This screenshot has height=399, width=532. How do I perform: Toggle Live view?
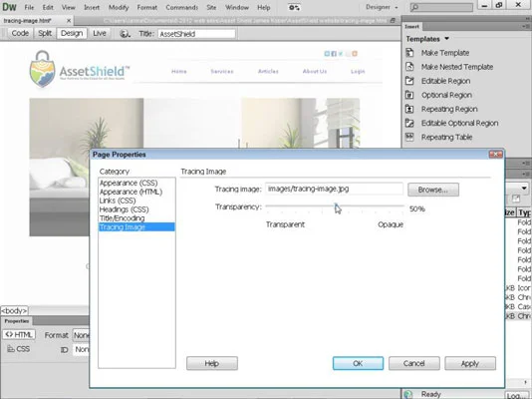click(x=100, y=33)
